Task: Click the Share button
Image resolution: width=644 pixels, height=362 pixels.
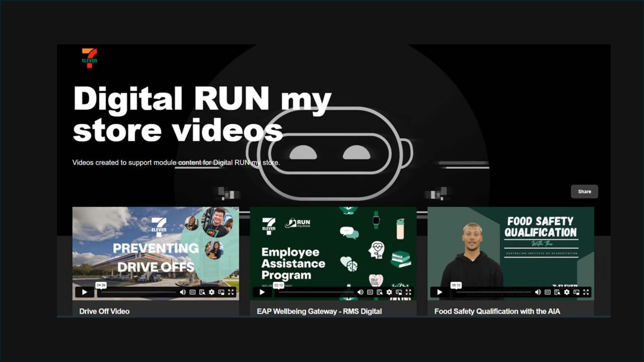Action: [584, 192]
